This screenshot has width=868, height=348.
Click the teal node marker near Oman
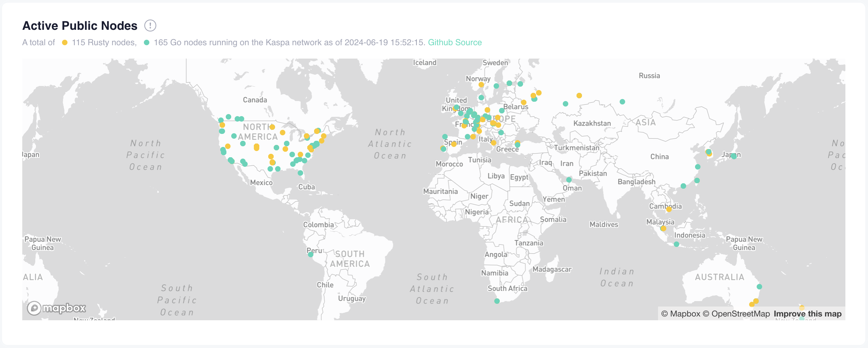pos(569,180)
